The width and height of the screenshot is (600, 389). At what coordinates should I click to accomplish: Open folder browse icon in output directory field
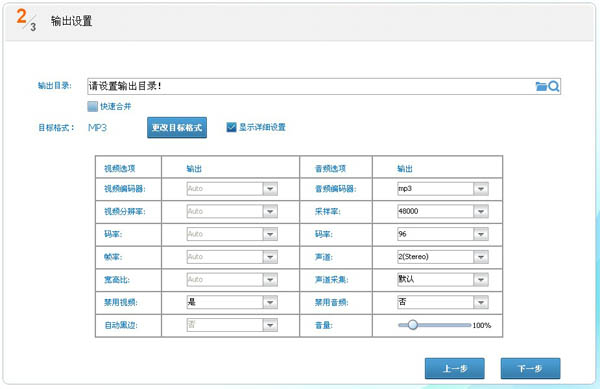541,86
